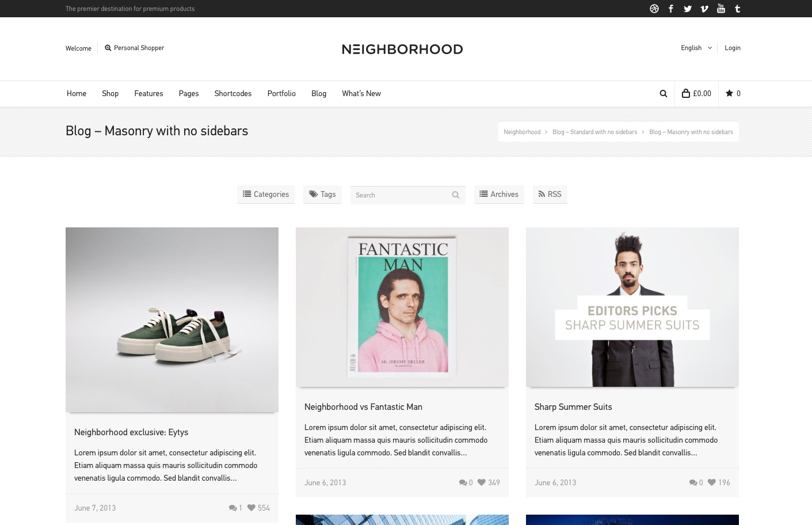Like the Sharp Summer Suits post heart
The width and height of the screenshot is (812, 525).
(x=712, y=482)
